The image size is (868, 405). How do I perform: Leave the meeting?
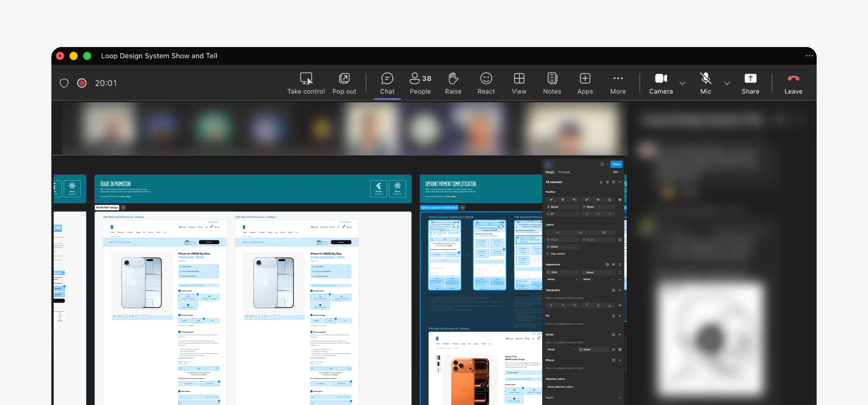click(793, 84)
